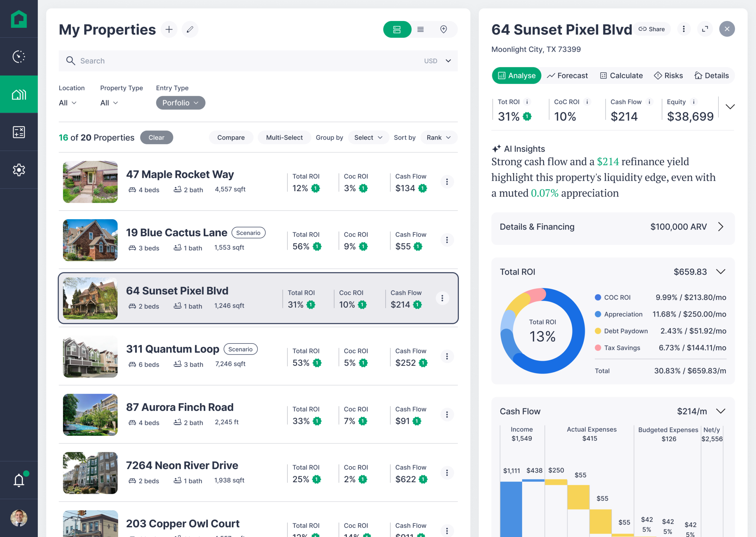Switch to card view toggle

tap(397, 30)
